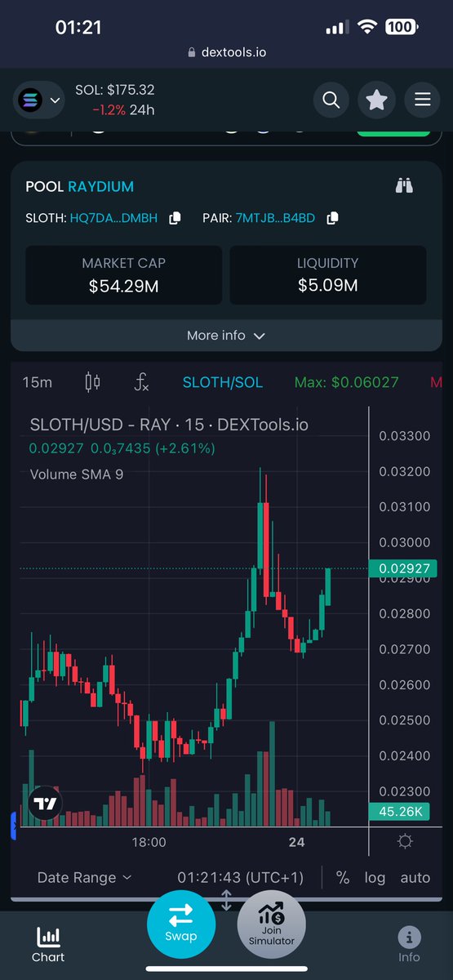Image resolution: width=453 pixels, height=980 pixels.
Task: Click the 18:00 time axis label
Action: tap(149, 841)
